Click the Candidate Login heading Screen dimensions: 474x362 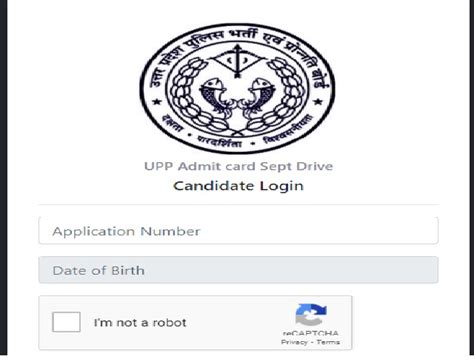point(238,186)
